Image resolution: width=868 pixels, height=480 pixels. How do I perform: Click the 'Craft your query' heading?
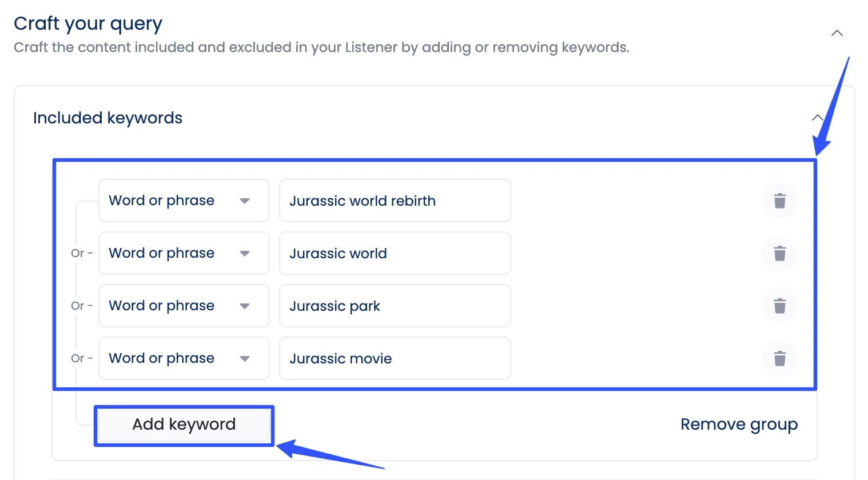(x=88, y=24)
